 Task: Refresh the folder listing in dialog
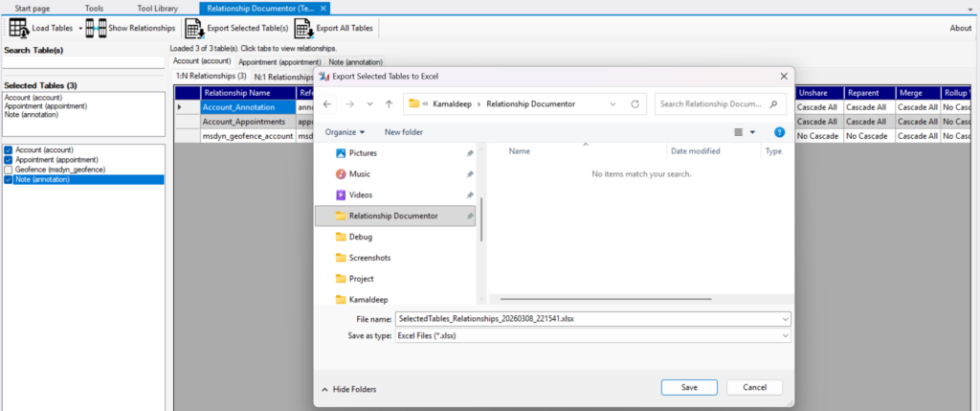(635, 103)
